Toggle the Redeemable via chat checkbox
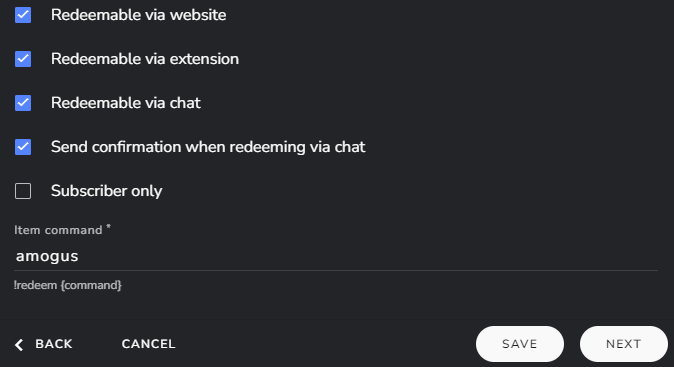Image resolution: width=674 pixels, height=367 pixels. click(23, 103)
